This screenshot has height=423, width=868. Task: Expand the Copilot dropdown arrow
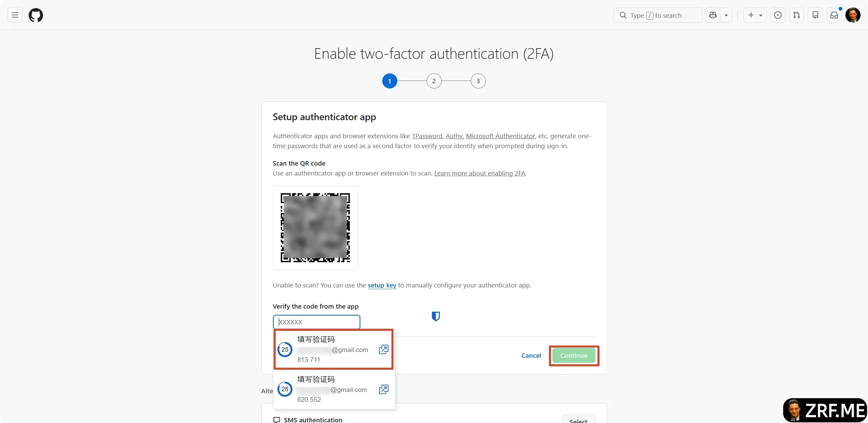click(726, 15)
